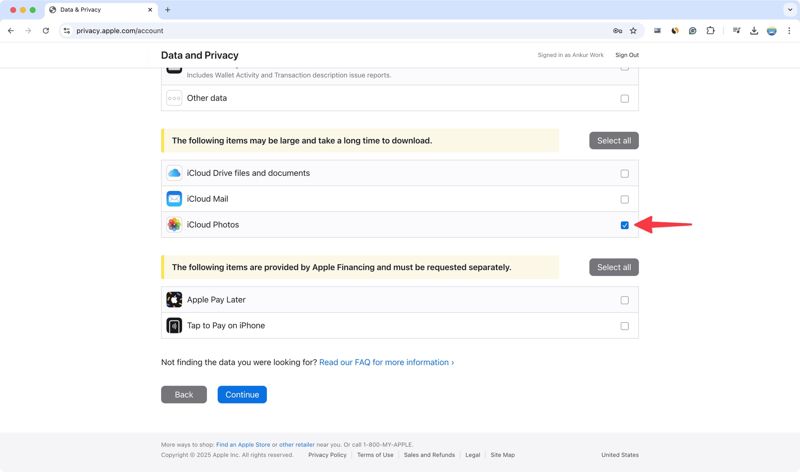Click the Data and Privacy heading
Screen dimensions: 800x472
click(x=199, y=55)
